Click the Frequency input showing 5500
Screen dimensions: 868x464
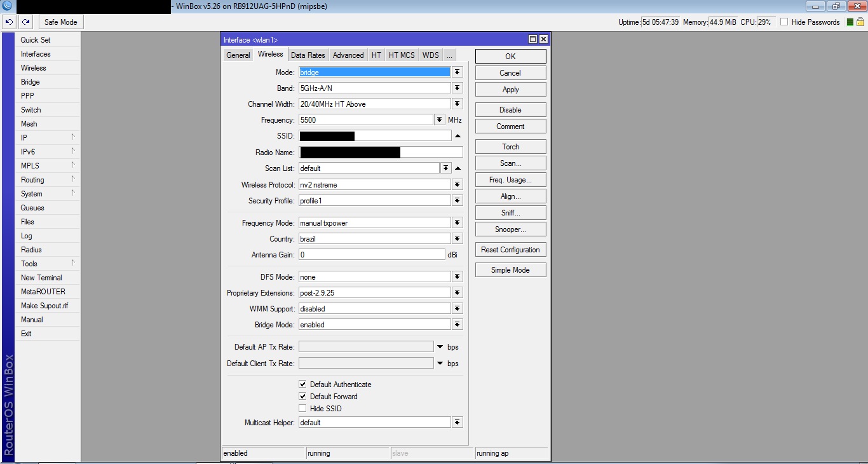click(366, 120)
